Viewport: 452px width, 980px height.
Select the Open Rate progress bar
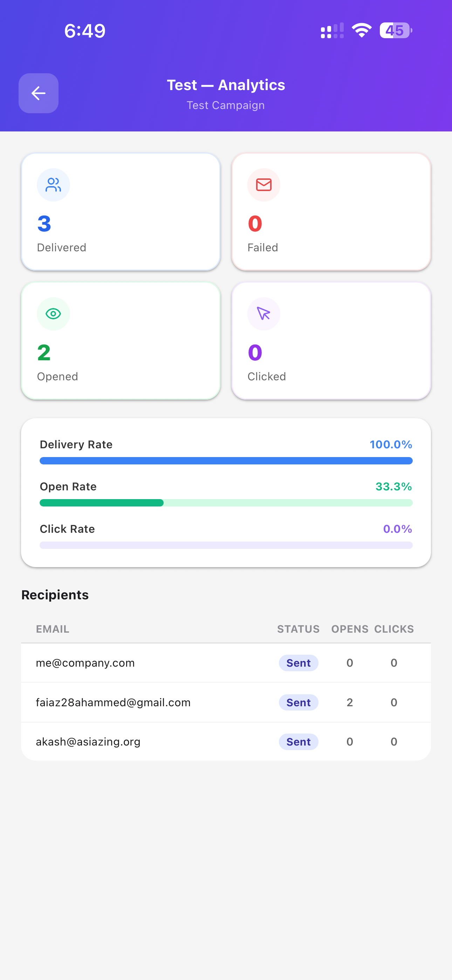coord(226,503)
